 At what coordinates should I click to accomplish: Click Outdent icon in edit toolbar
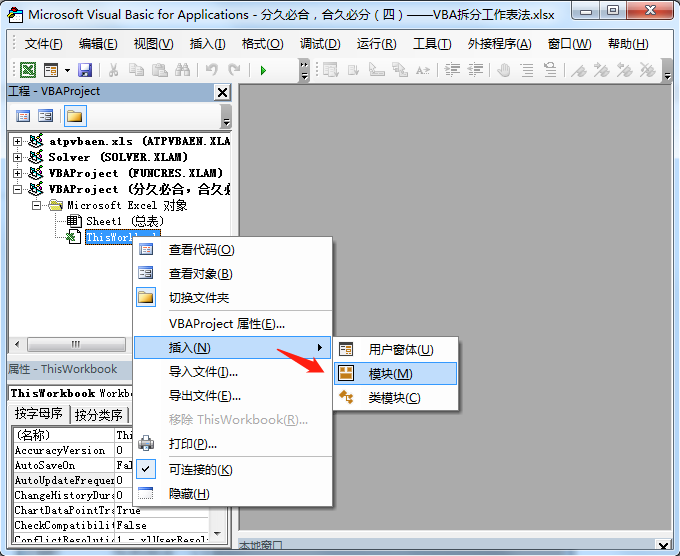(x=475, y=70)
